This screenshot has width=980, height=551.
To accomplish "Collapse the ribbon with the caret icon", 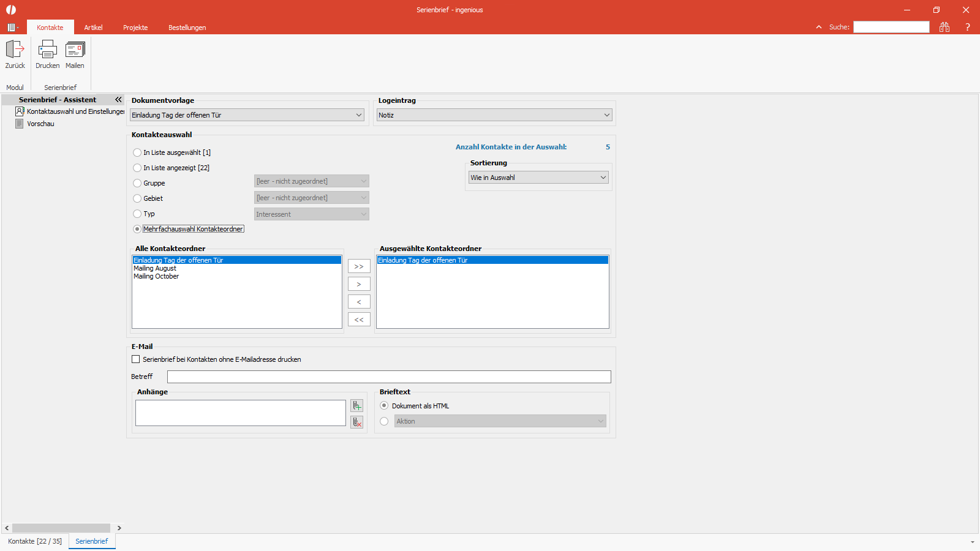I will click(819, 27).
